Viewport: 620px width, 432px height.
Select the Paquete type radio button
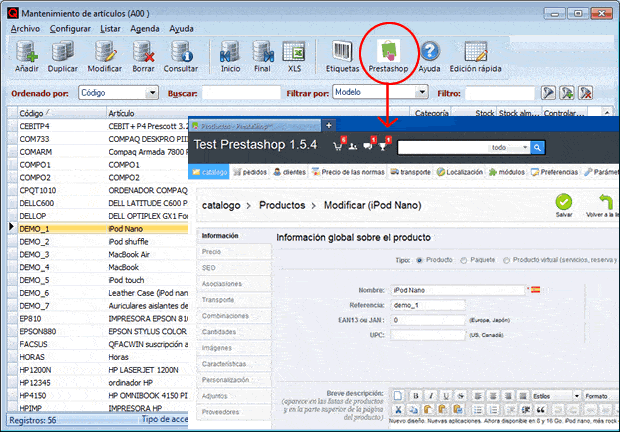(x=463, y=260)
